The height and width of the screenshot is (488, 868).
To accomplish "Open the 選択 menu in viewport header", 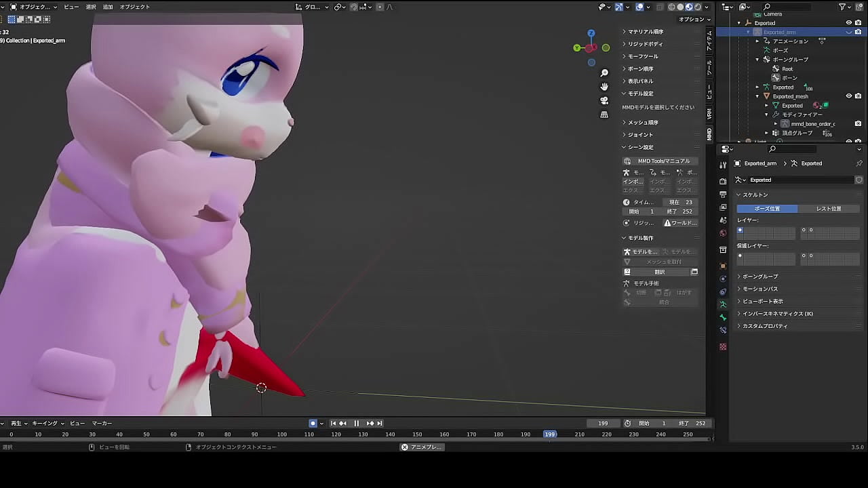I will coord(91,7).
